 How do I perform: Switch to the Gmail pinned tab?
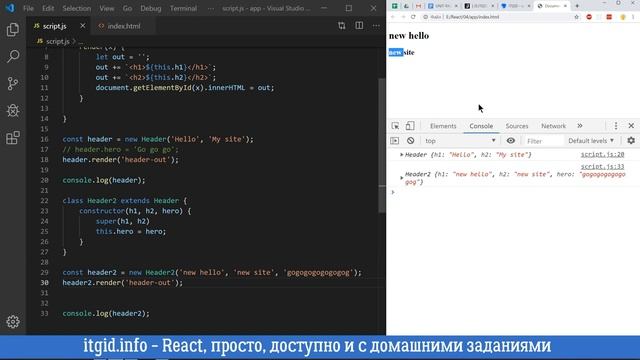(418, 6)
